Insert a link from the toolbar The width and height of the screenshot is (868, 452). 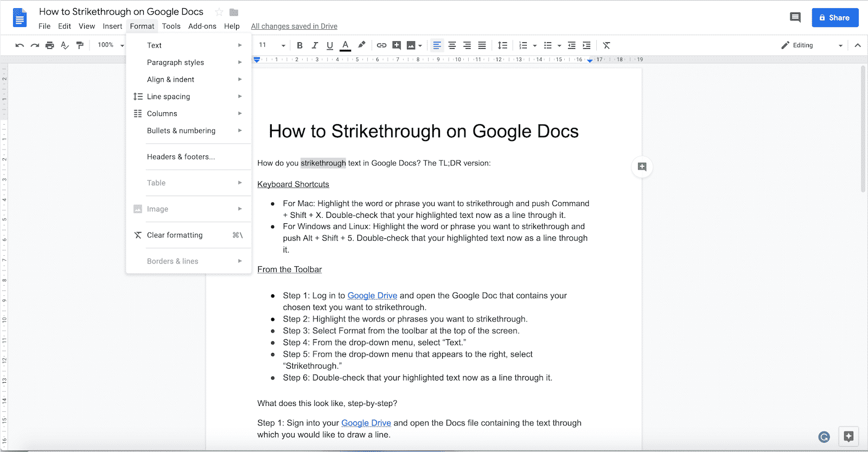tap(381, 46)
